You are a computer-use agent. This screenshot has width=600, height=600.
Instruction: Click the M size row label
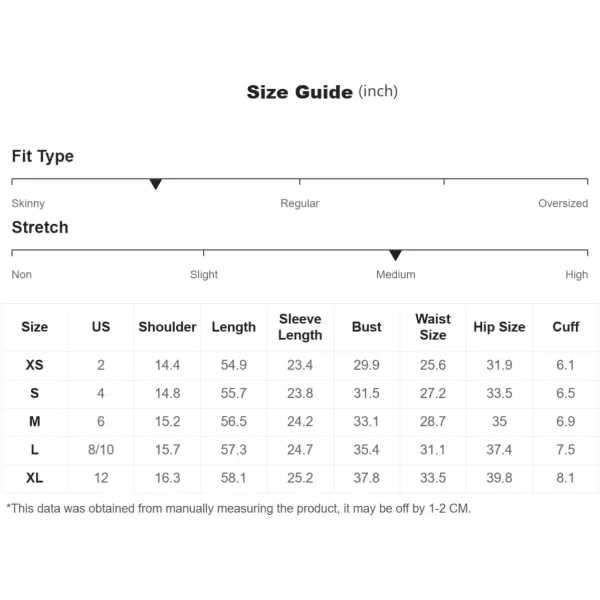[x=34, y=421]
